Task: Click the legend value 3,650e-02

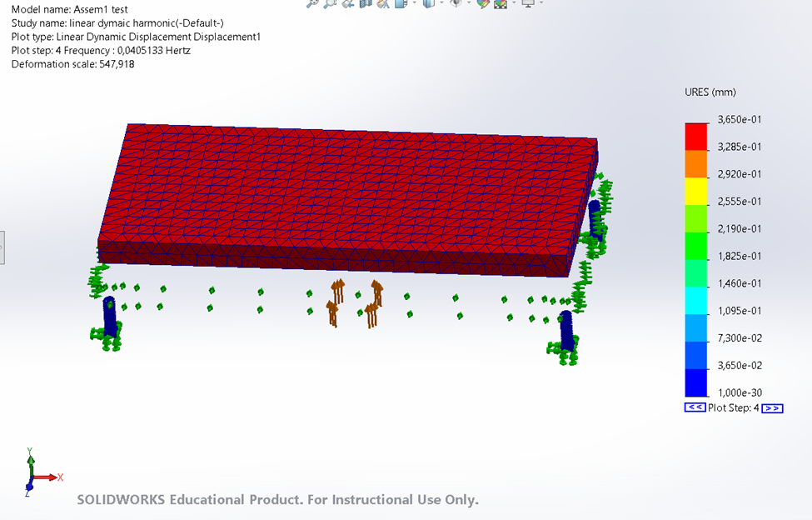Action: click(740, 365)
